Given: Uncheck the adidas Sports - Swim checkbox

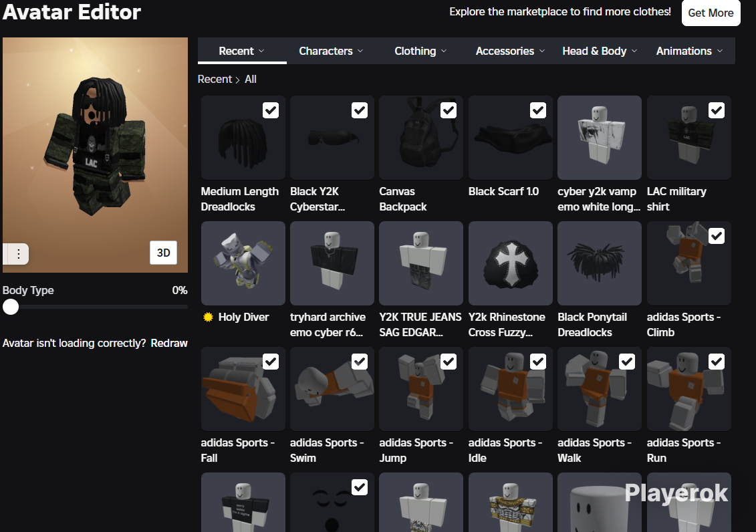Looking at the screenshot, I should coord(360,362).
